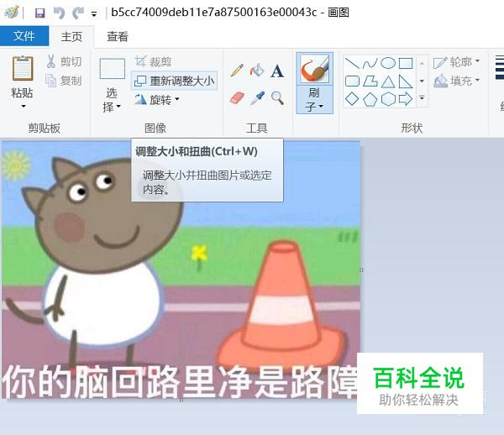Click the 复制 button
The width and height of the screenshot is (504, 435).
tap(64, 81)
